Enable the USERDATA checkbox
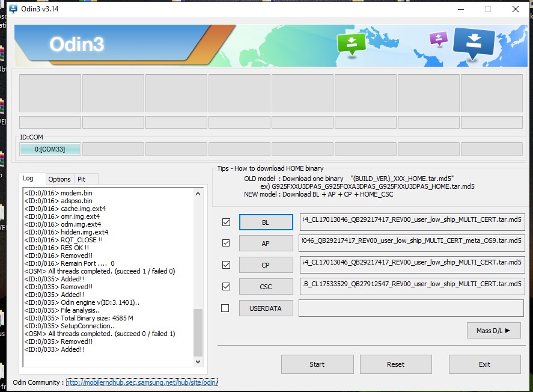Image resolution: width=533 pixels, height=392 pixels. click(225, 308)
